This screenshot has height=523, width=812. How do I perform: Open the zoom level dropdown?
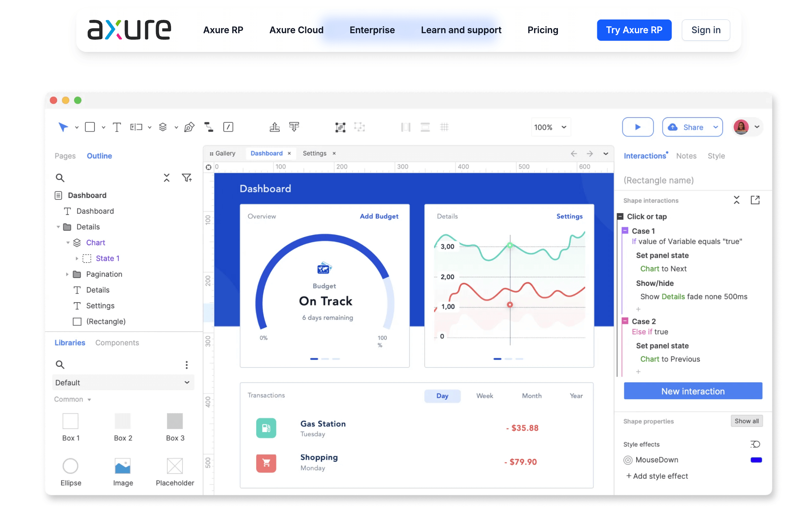551,127
